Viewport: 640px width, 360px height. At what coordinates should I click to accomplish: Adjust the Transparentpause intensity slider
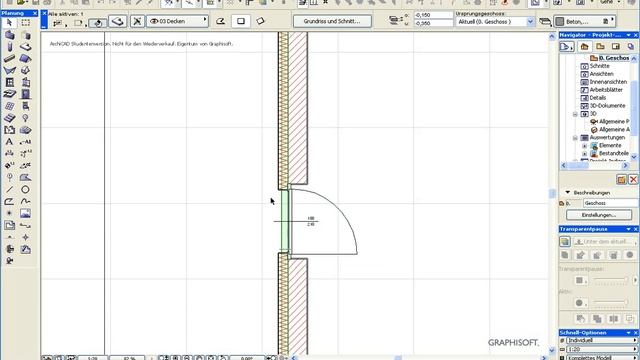click(x=610, y=280)
